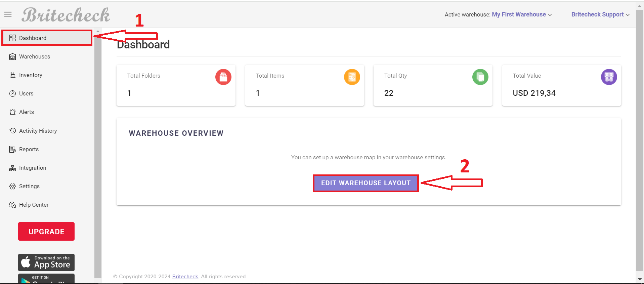
Task: Toggle the hamburger menu icon
Action: pos(8,14)
